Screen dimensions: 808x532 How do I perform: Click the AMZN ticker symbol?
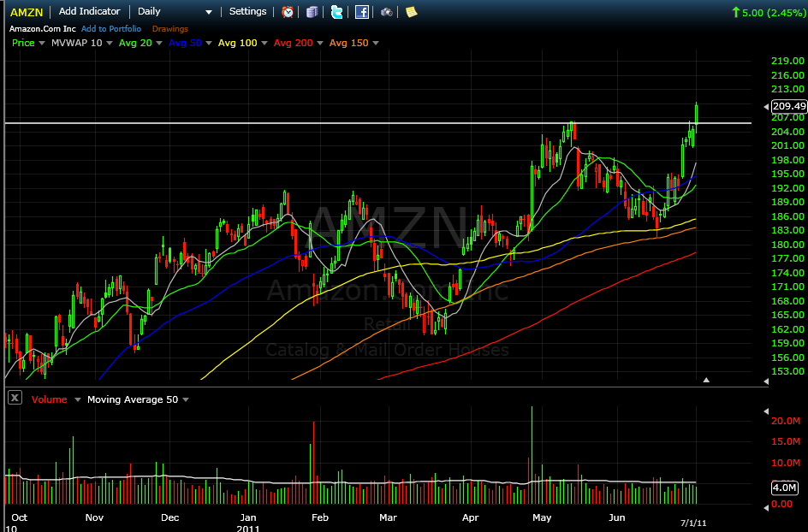point(27,12)
